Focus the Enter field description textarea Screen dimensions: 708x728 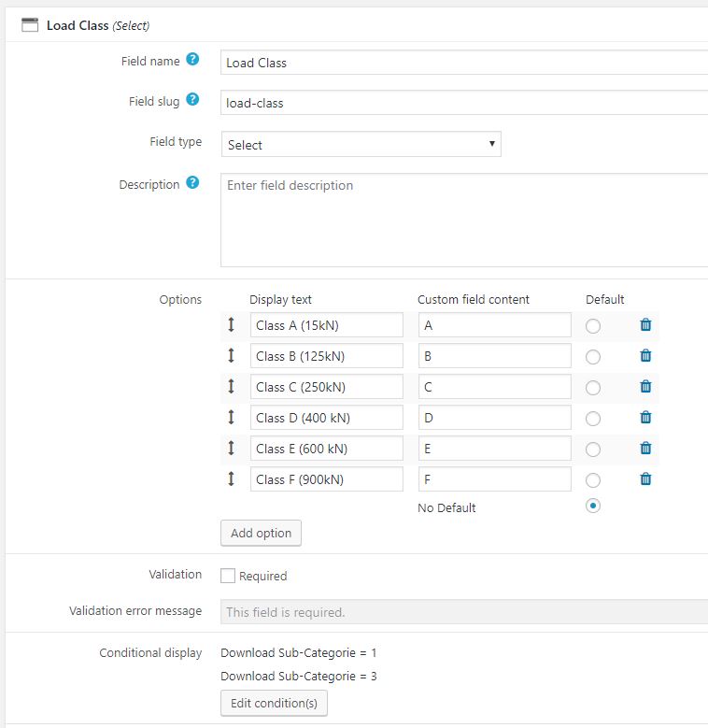[x=464, y=220]
